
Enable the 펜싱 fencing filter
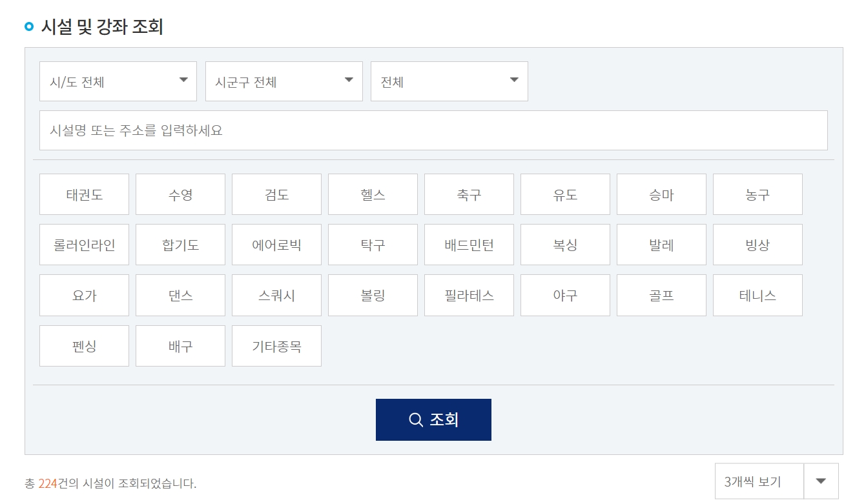84,345
